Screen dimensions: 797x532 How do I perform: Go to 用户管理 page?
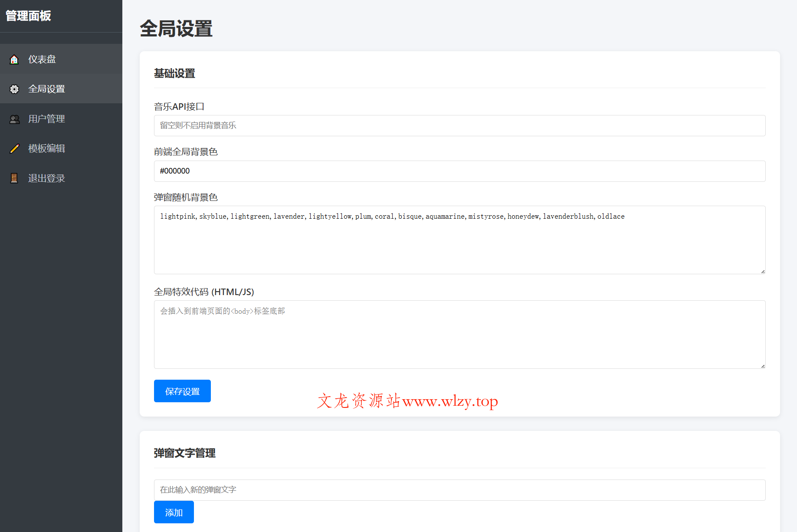46,119
